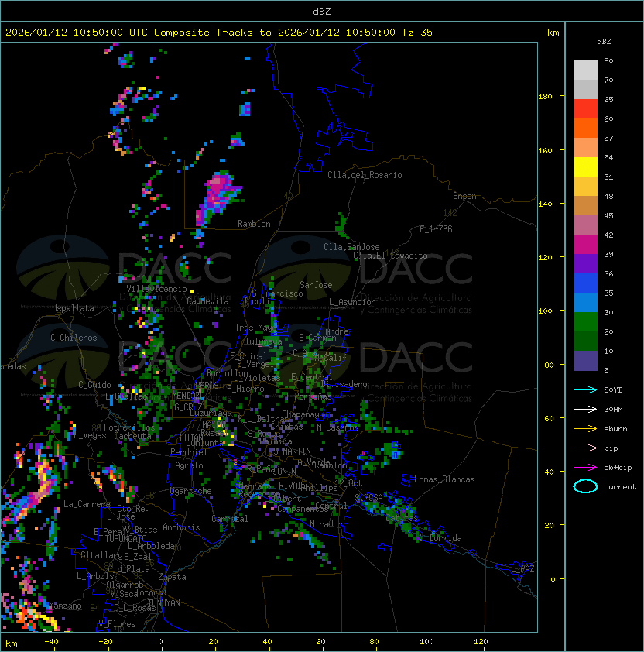Click the dark orange 60 dBZ swatch
The image size is (644, 652).
coord(585,128)
